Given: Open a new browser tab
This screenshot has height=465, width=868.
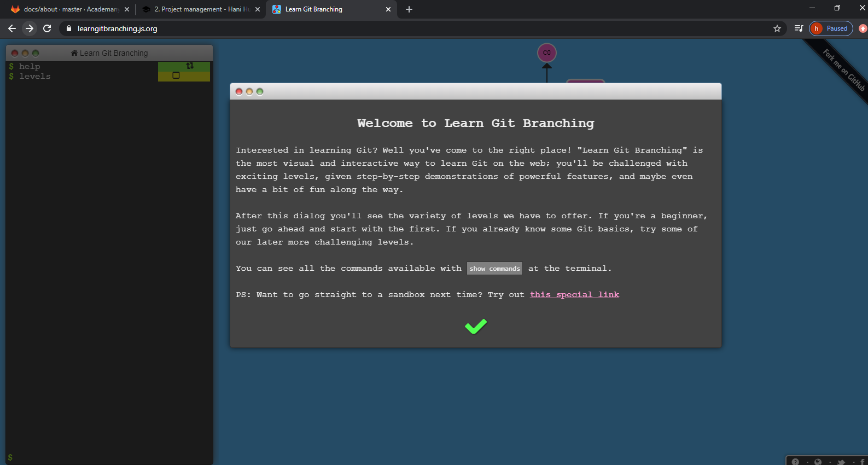Looking at the screenshot, I should pyautogui.click(x=409, y=9).
